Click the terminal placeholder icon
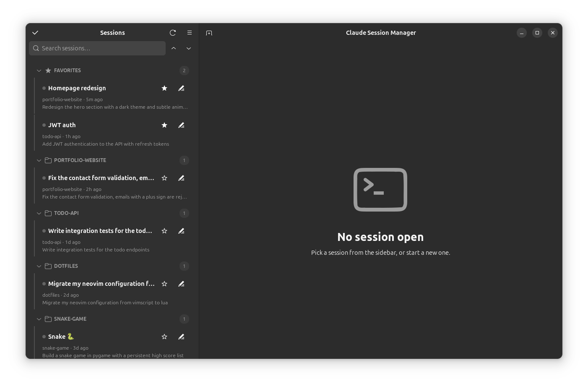 point(380,190)
